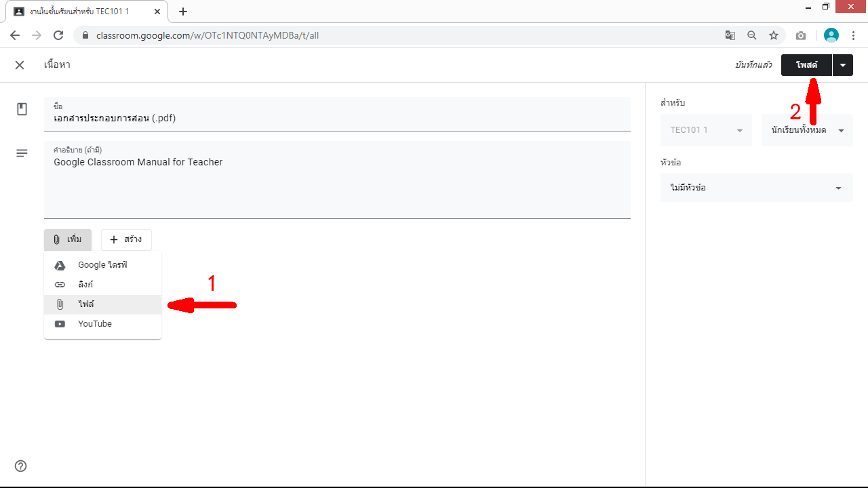Click the camera extension icon

pos(801,35)
